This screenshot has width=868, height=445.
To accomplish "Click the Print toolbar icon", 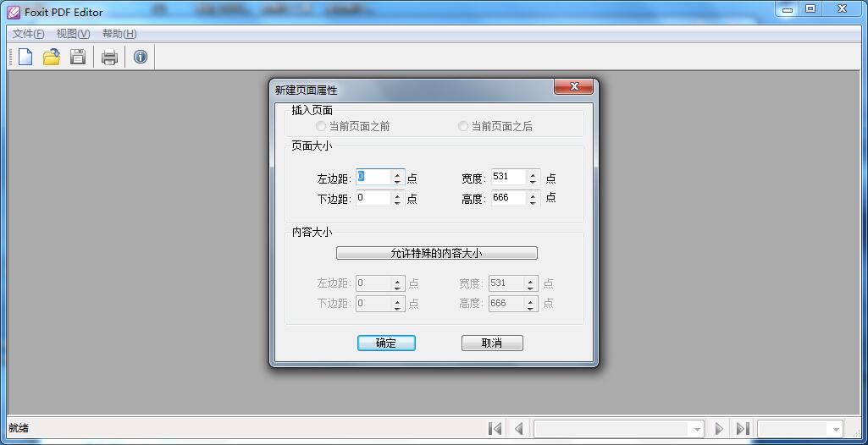I will [109, 58].
